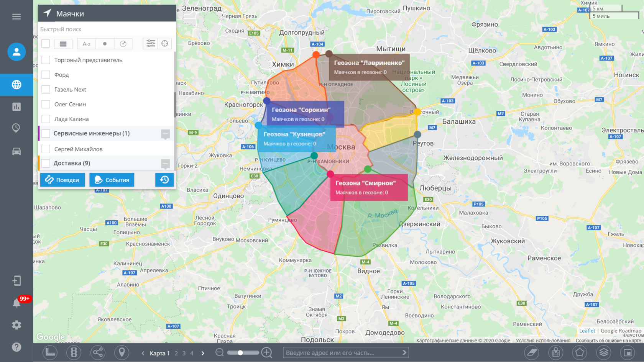Collapse the Доставка group
This screenshot has height=362, width=644.
coord(166,164)
